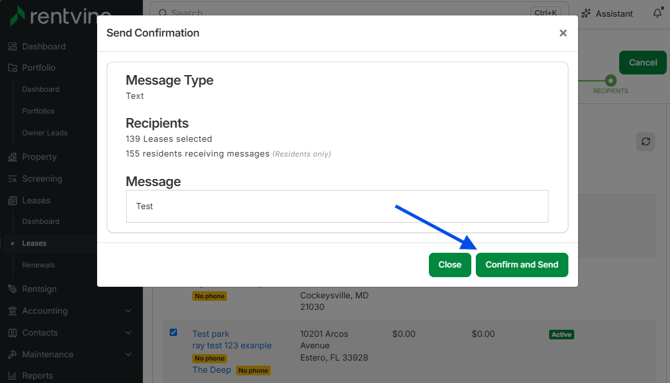The image size is (670, 383).
Task: Click the Close button in dialog
Action: click(450, 265)
